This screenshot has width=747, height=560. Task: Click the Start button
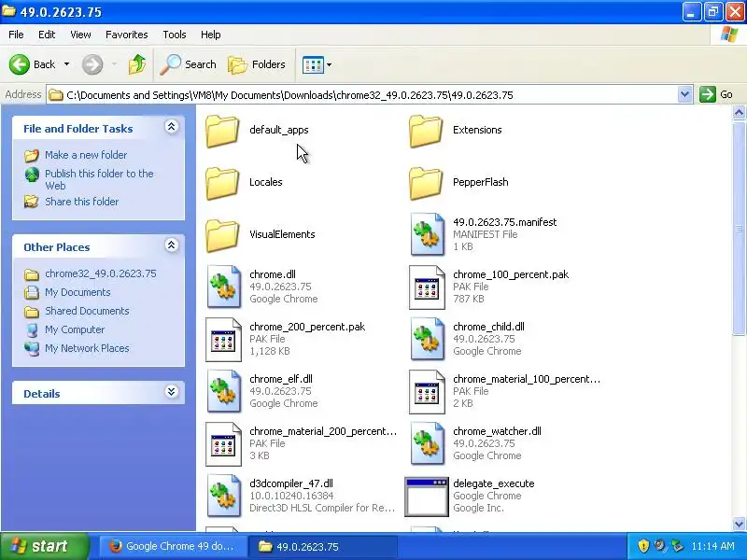coord(44,546)
